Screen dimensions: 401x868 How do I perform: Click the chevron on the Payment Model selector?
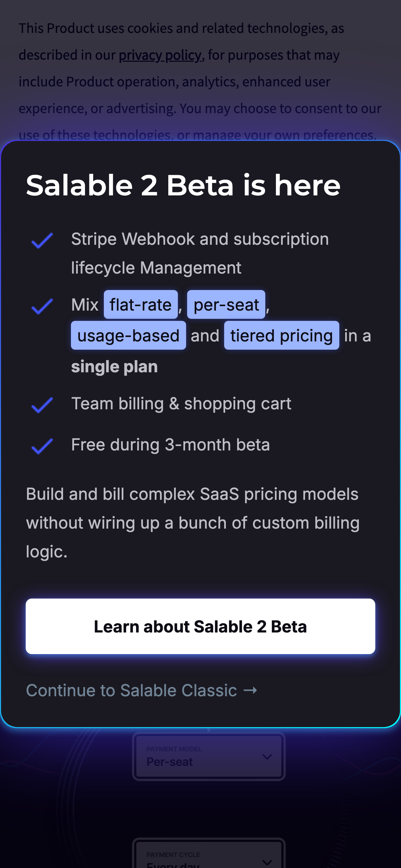(267, 756)
